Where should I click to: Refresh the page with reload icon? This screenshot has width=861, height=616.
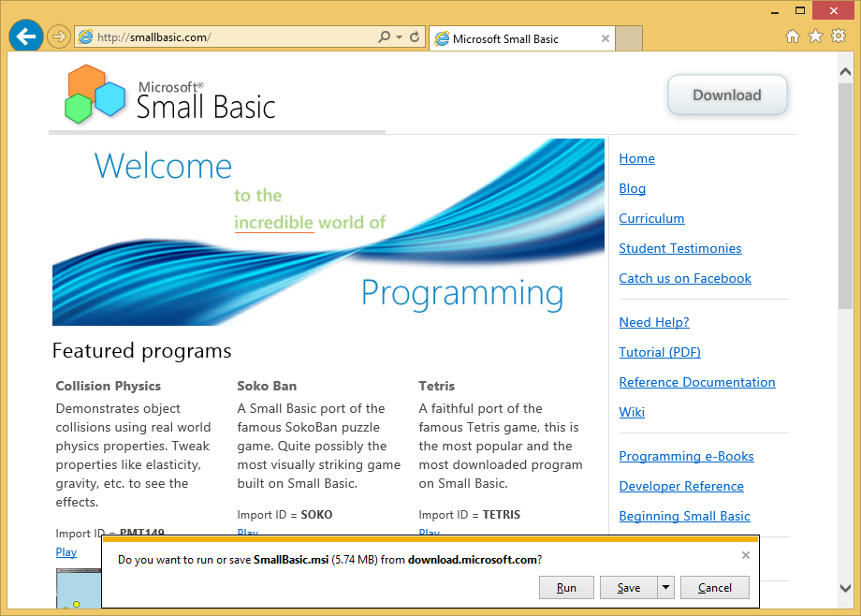click(415, 37)
